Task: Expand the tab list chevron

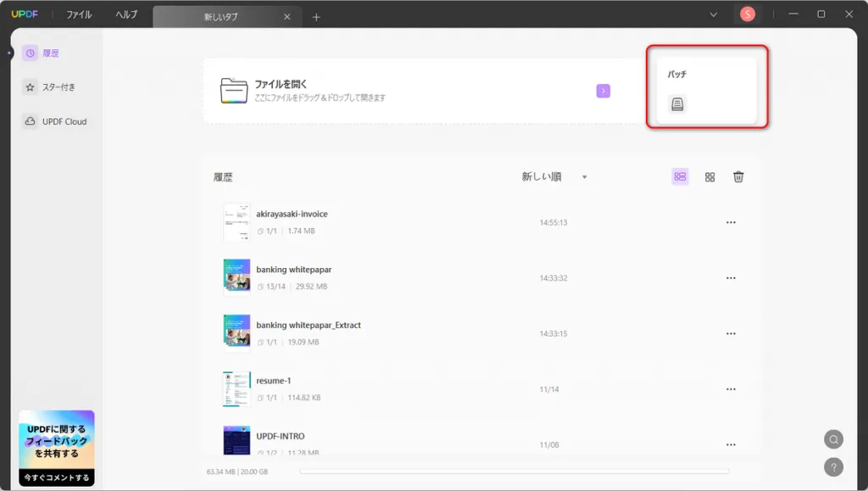Action: tap(714, 15)
